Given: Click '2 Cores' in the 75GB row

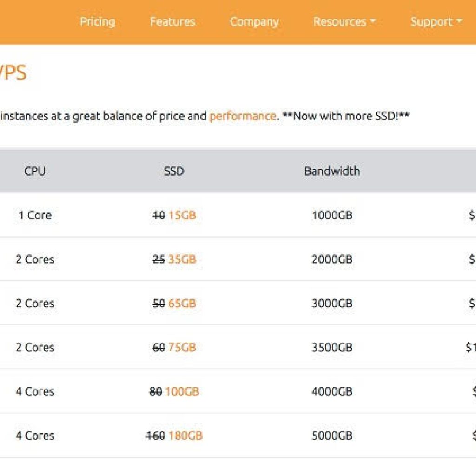Looking at the screenshot, I should (x=35, y=347).
